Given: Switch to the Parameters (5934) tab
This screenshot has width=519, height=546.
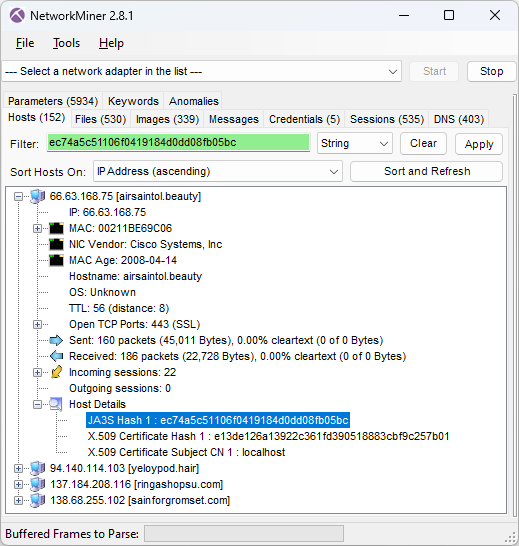Looking at the screenshot, I should point(53,101).
